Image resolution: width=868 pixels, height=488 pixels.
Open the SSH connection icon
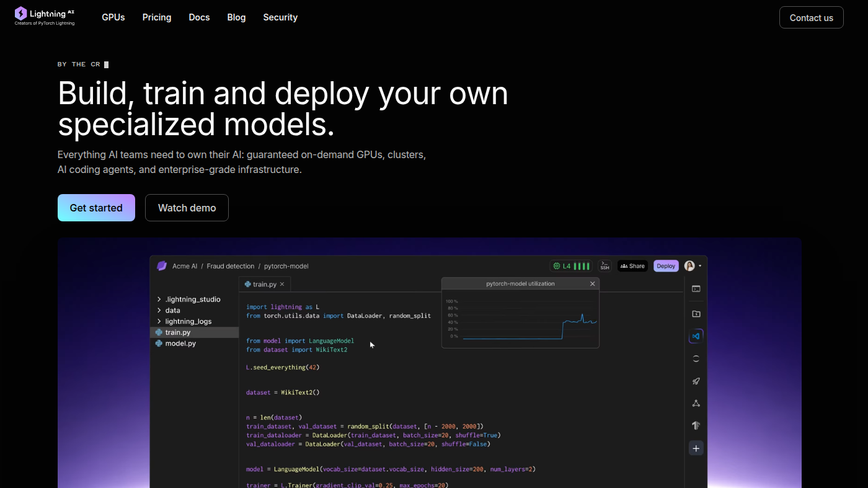coord(604,266)
